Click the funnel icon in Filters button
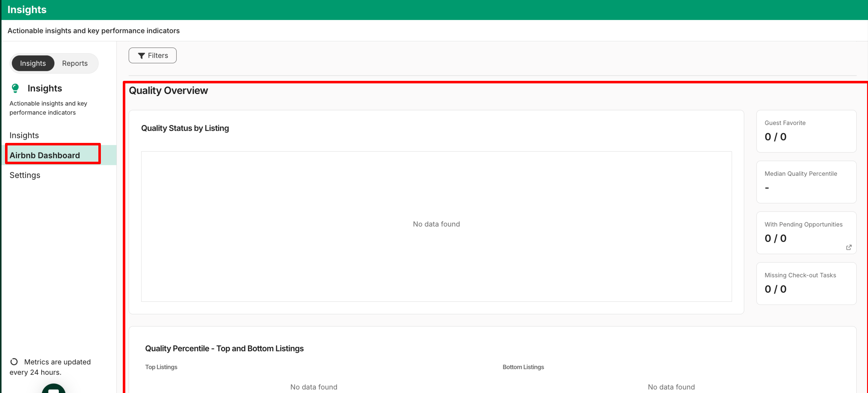 [142, 55]
